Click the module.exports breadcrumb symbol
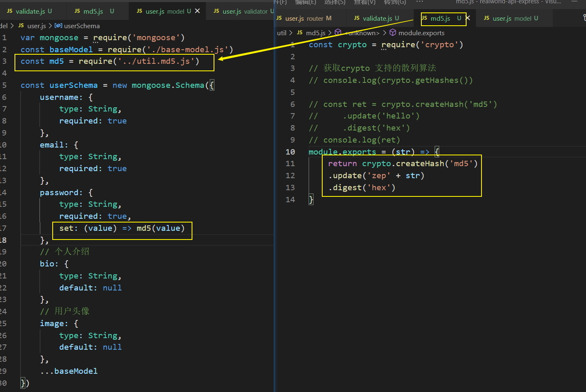586x392 pixels. (x=421, y=33)
